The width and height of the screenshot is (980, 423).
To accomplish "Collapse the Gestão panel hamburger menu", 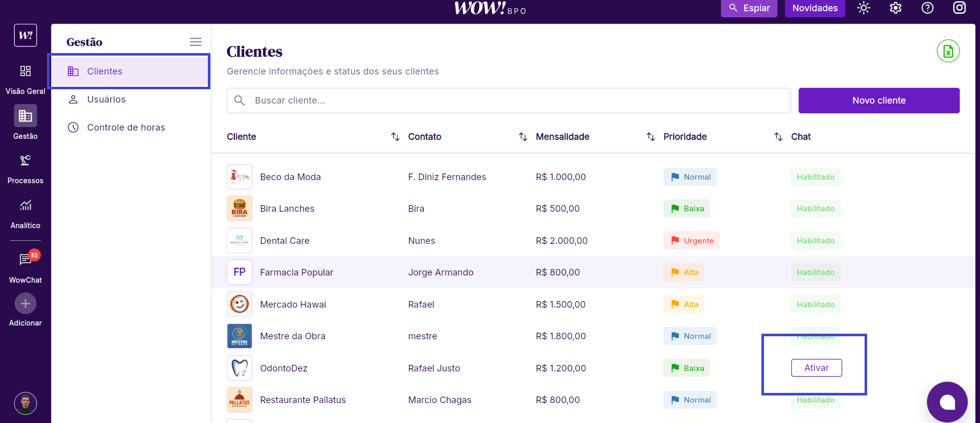I will [196, 42].
